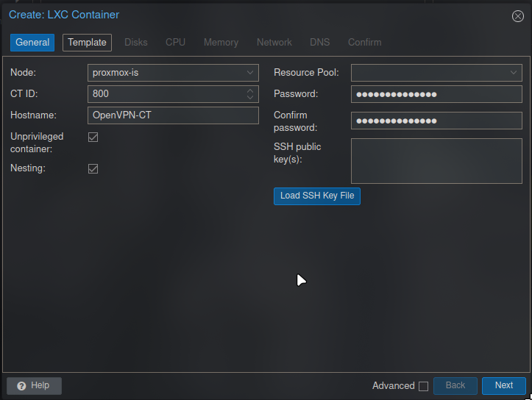Click the Help question mark button
Image resolution: width=532 pixels, height=400 pixels.
click(34, 385)
